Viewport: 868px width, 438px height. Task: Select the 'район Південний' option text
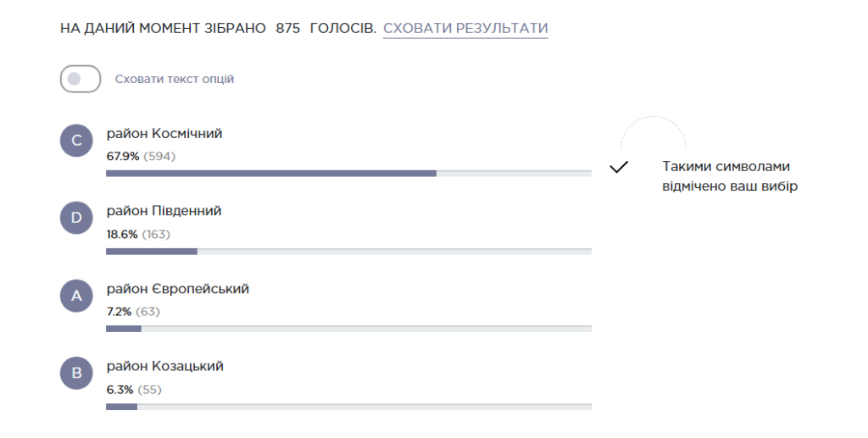164,211
